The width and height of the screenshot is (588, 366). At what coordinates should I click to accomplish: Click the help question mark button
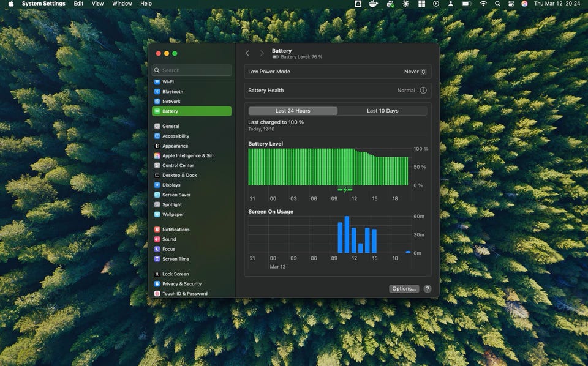tap(428, 289)
